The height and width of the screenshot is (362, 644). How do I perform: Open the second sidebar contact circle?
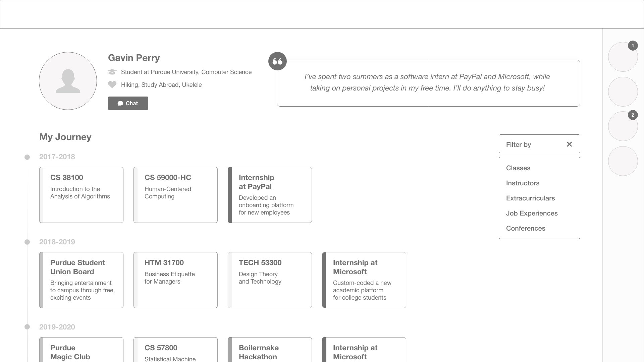click(x=623, y=92)
